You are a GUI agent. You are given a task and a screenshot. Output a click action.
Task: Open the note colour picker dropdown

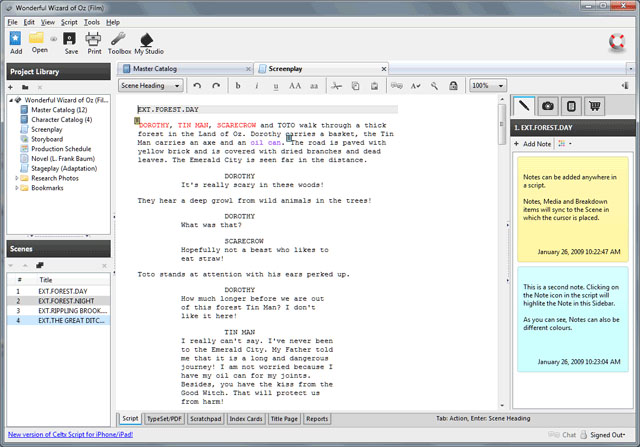565,144
